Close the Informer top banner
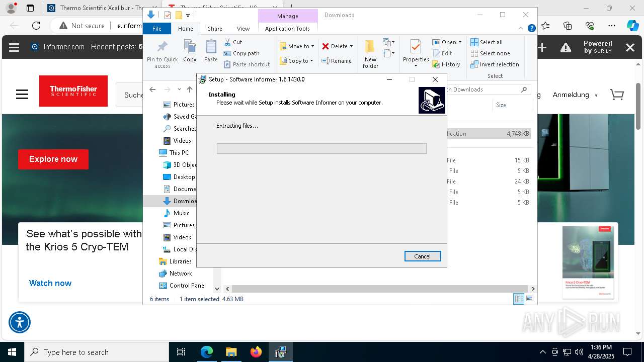 [x=630, y=47]
